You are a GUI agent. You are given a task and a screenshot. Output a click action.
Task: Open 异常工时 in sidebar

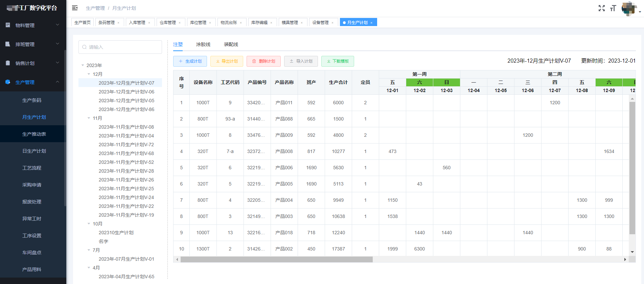point(32,219)
